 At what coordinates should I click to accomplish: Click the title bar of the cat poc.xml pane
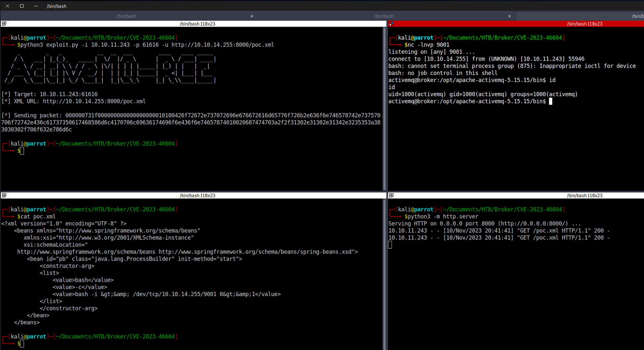pos(197,196)
